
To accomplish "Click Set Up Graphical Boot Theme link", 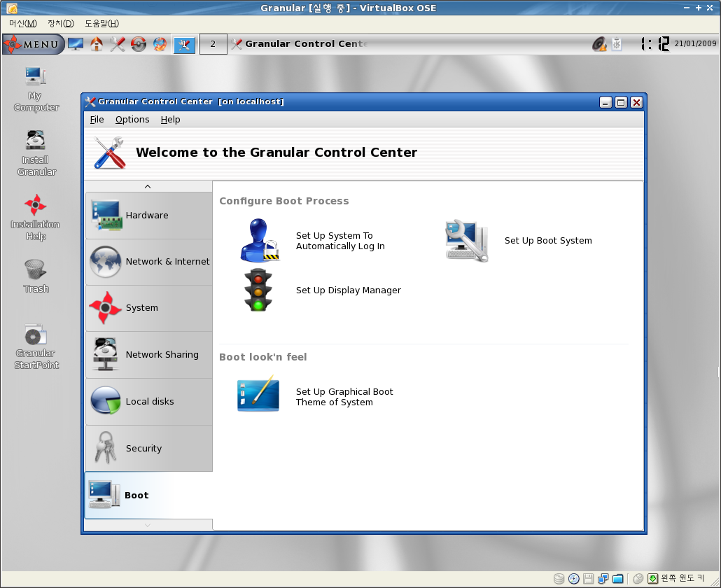I will (344, 397).
